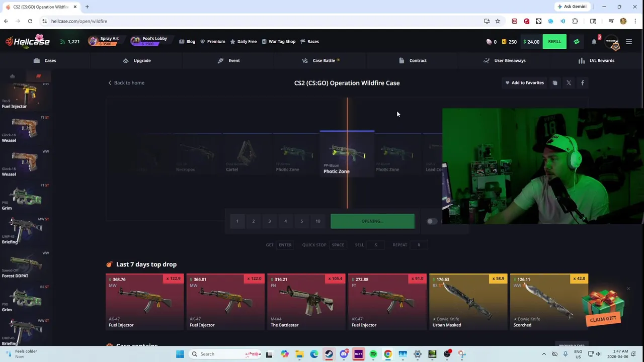644x362 pixels.
Task: Click the green REFILL button
Action: pos(554,42)
